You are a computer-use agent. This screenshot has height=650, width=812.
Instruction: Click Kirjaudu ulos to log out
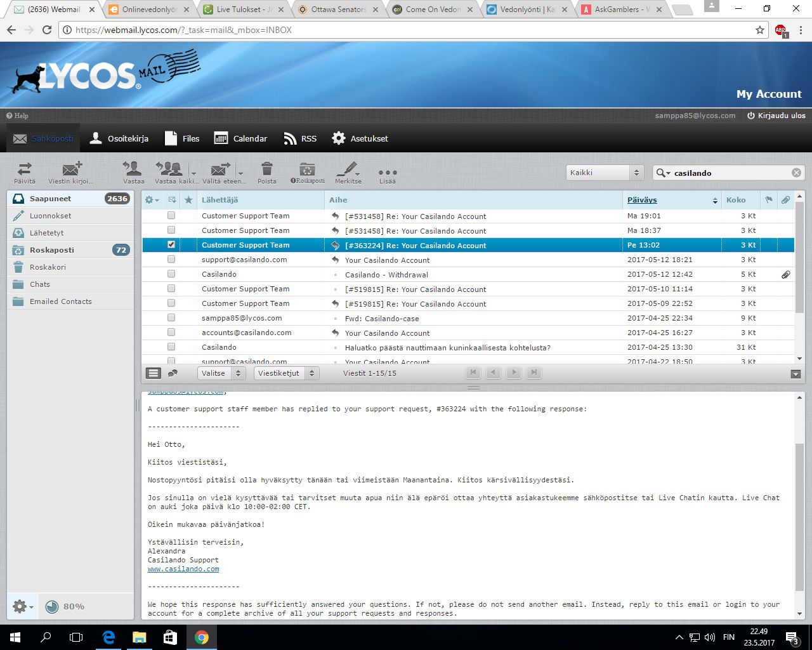pos(776,116)
